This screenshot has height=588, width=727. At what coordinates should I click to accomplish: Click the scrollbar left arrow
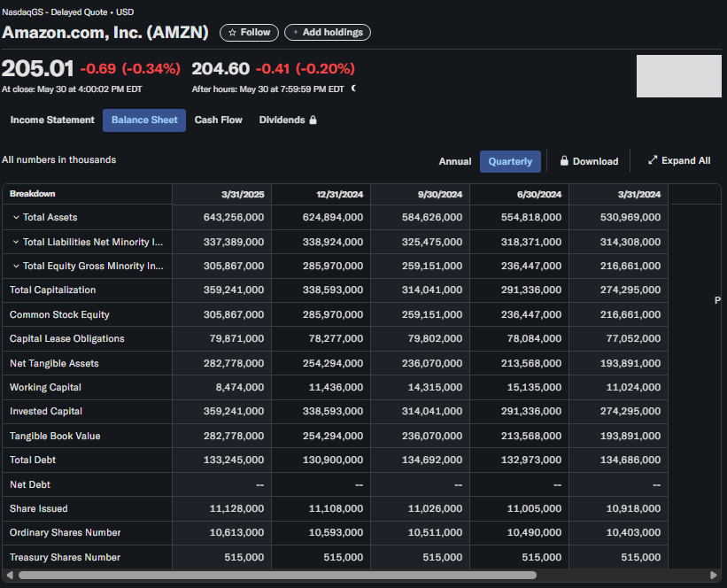click(x=9, y=575)
